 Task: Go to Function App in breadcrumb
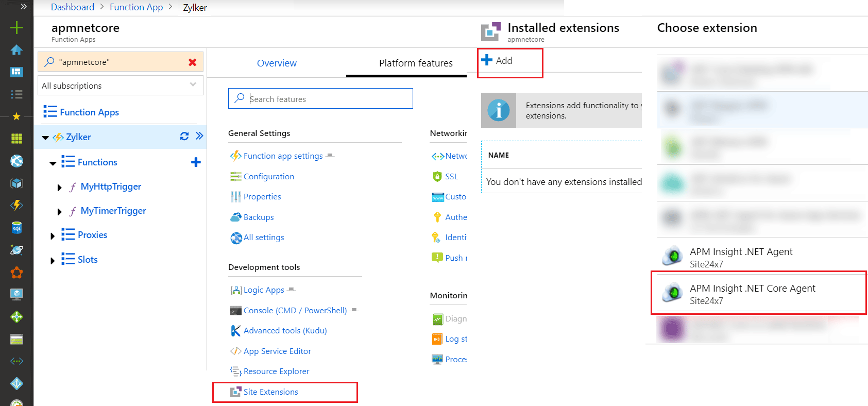click(136, 7)
